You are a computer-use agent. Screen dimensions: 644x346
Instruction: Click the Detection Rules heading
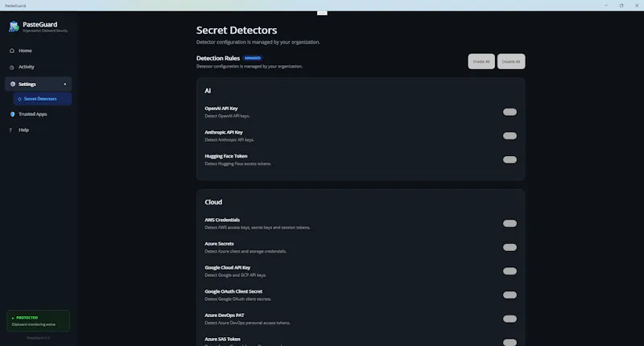[x=218, y=58]
